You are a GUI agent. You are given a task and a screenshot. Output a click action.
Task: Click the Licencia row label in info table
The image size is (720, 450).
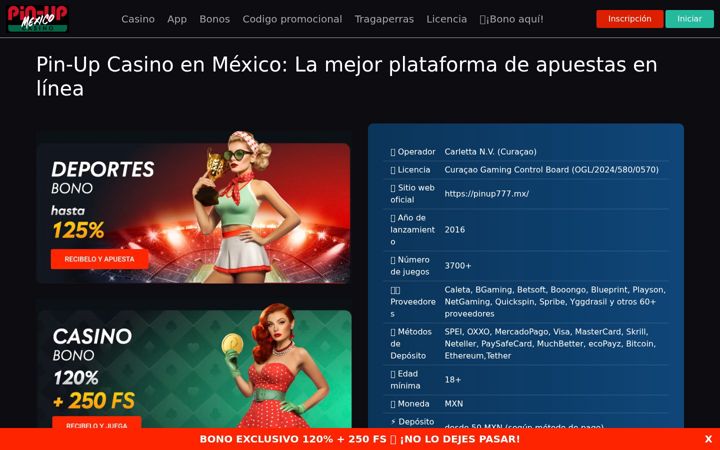coord(410,169)
